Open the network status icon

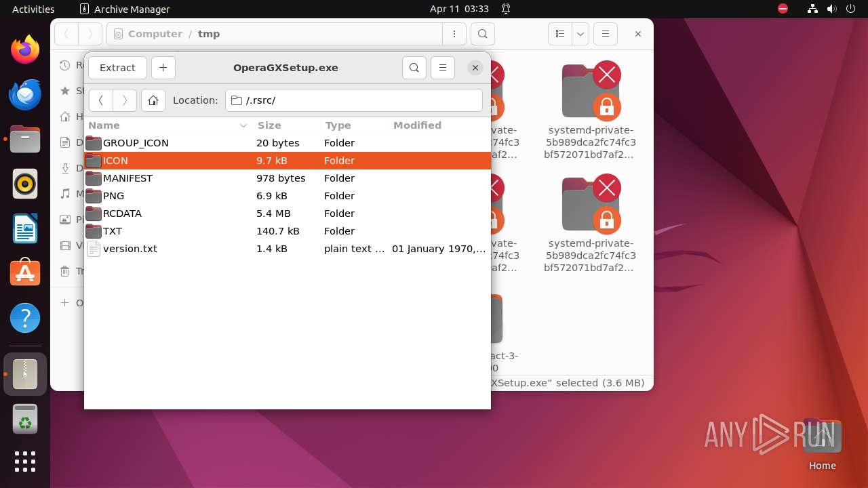point(813,9)
